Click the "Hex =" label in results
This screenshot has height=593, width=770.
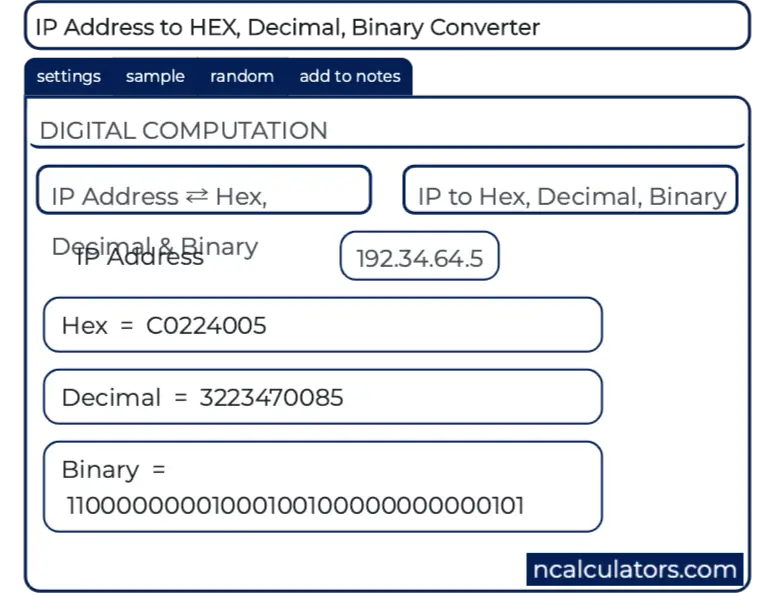click(x=97, y=325)
